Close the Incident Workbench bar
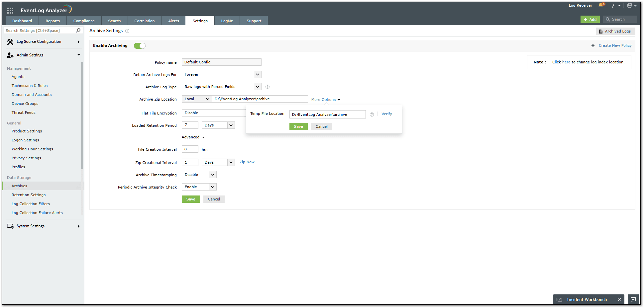The height and width of the screenshot is (308, 644). pyautogui.click(x=619, y=300)
